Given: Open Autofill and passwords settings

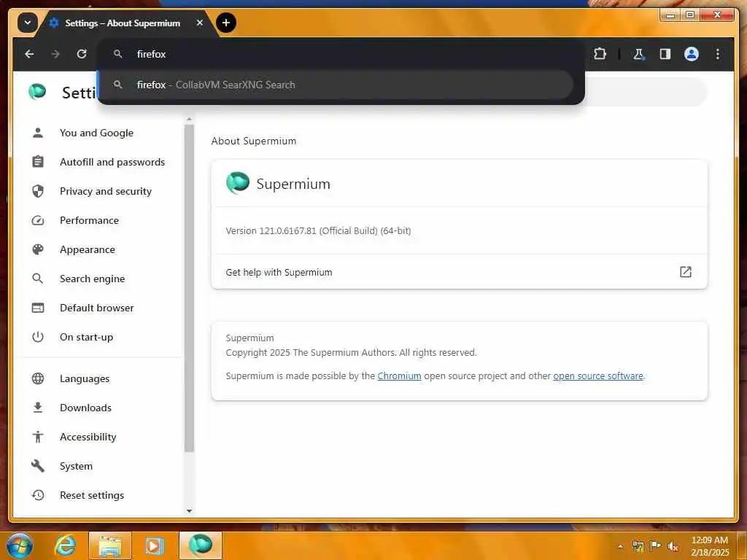Looking at the screenshot, I should point(112,162).
